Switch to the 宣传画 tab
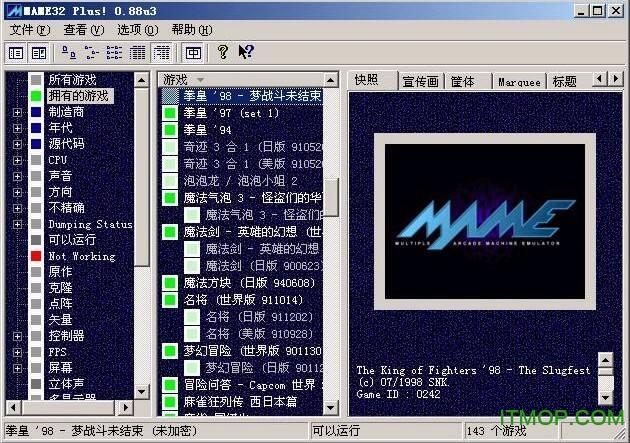The height and width of the screenshot is (443, 630). click(x=420, y=82)
